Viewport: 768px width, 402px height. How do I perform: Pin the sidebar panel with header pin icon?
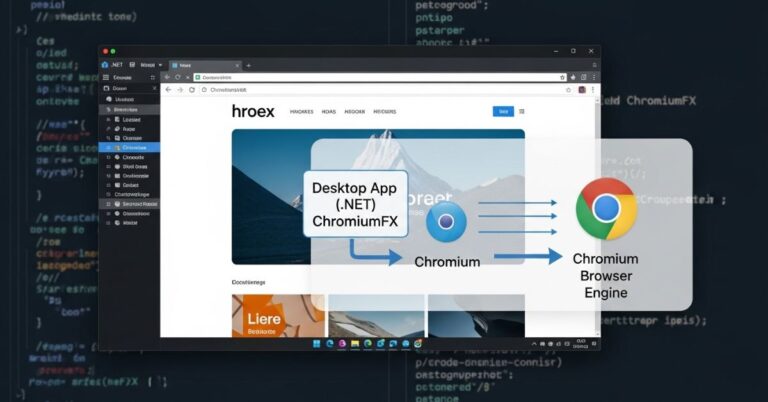tap(153, 77)
